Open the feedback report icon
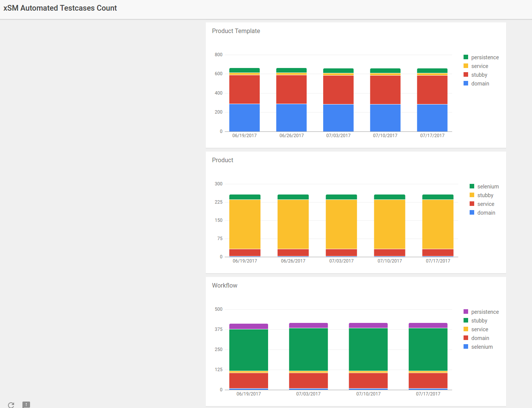532x408 pixels. (x=26, y=405)
